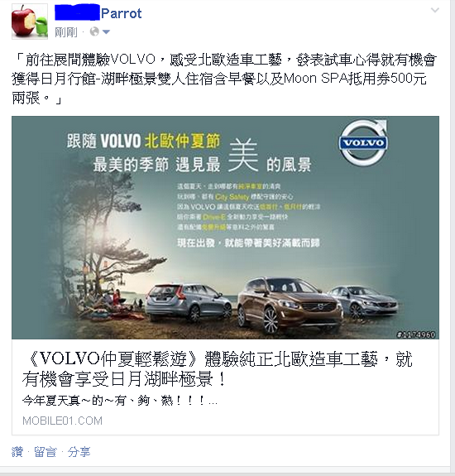Click the article description 今年夏天真的有夠熱

119,401
